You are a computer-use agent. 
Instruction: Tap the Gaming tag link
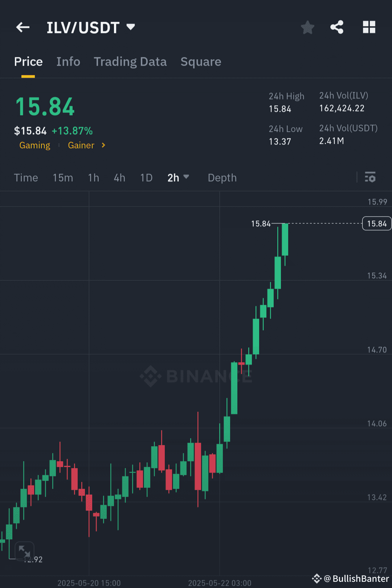click(x=34, y=145)
